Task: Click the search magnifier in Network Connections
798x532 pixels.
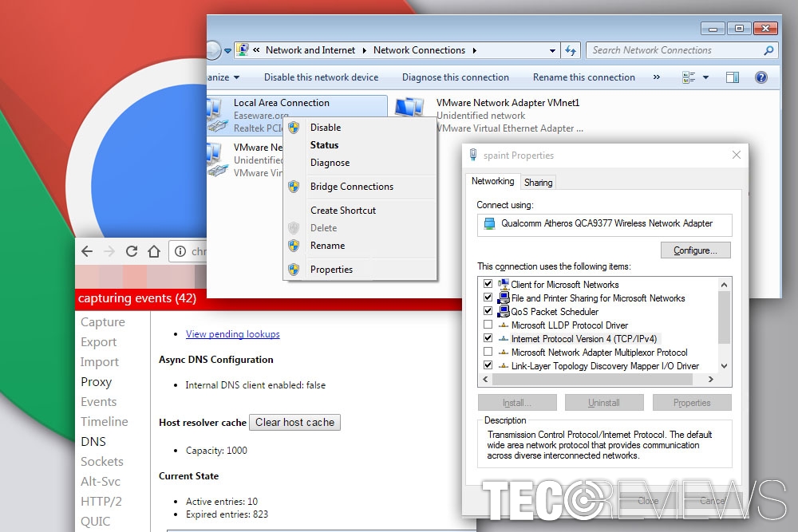Action: tap(768, 50)
